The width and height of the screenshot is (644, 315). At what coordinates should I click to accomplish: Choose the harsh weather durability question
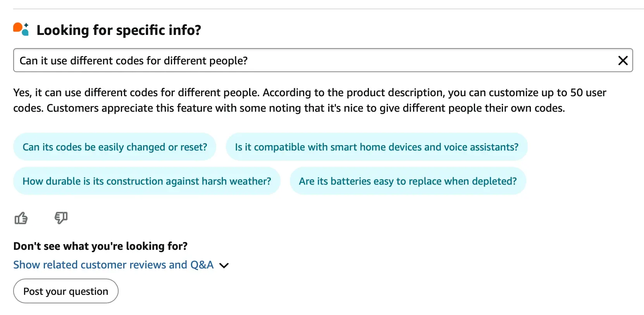[x=146, y=181]
